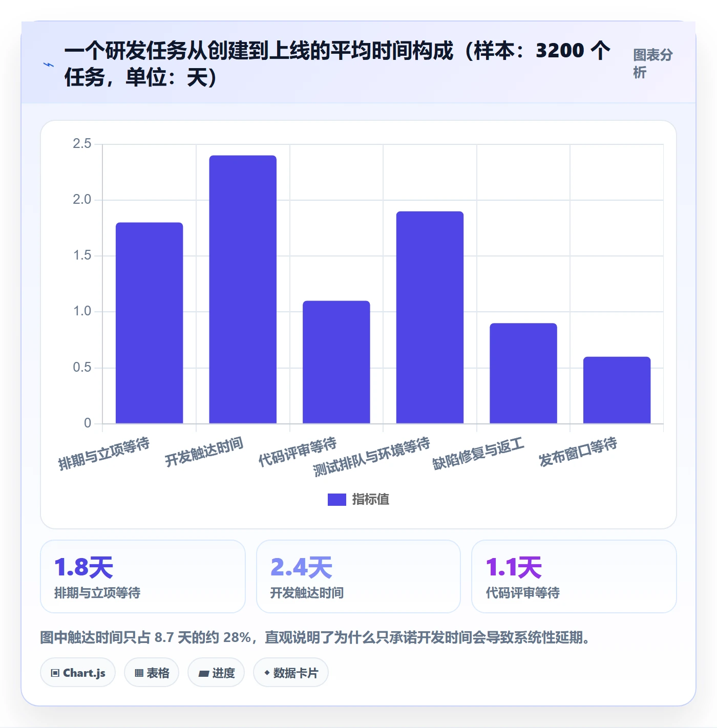Open the 1.8天 排期与立项等待 card
The width and height of the screenshot is (717, 728).
(143, 576)
